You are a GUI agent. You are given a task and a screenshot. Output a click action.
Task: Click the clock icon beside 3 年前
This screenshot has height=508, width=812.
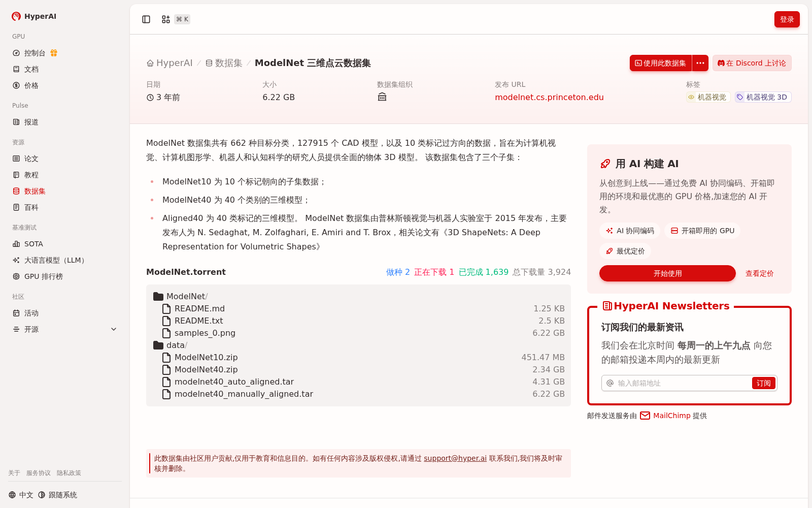tap(150, 98)
